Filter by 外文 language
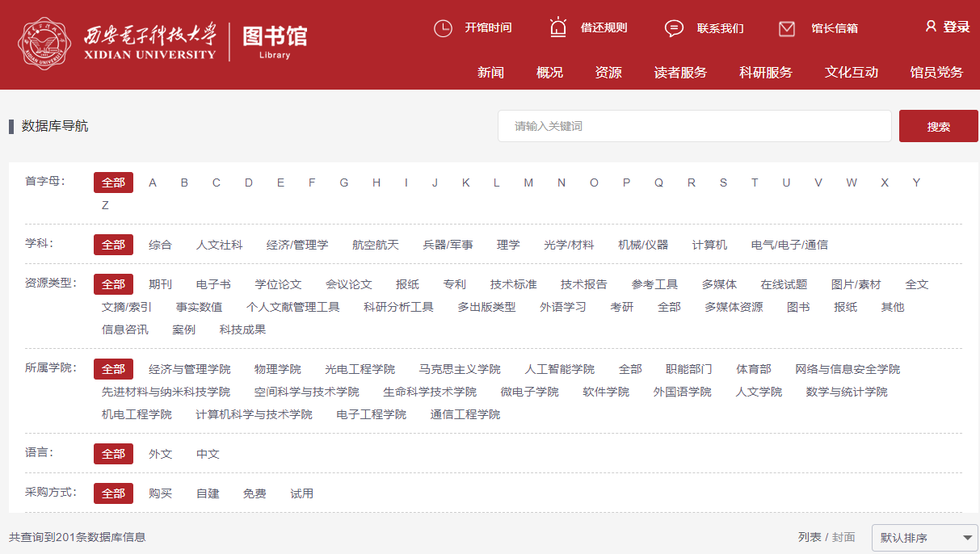The image size is (980, 554). pyautogui.click(x=161, y=454)
